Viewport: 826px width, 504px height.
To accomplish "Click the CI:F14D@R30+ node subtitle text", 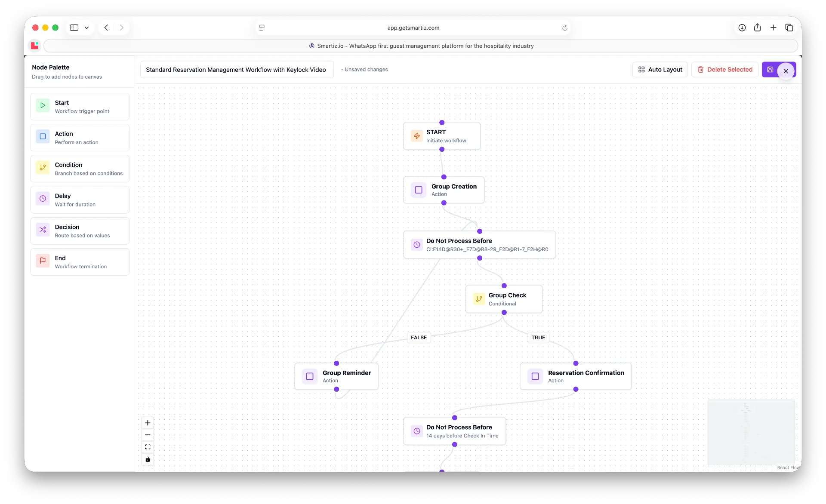I will (487, 249).
